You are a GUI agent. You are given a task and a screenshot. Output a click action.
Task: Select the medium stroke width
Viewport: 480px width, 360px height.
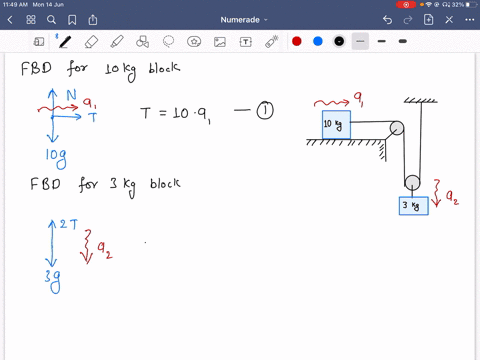pyautogui.click(x=382, y=41)
